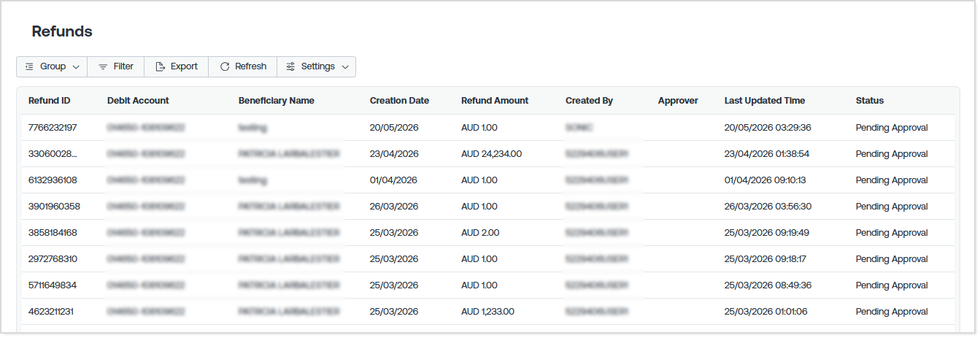Viewport: 980px width, 338px height.
Task: Click the Refresh circular arrow icon
Action: tap(225, 66)
